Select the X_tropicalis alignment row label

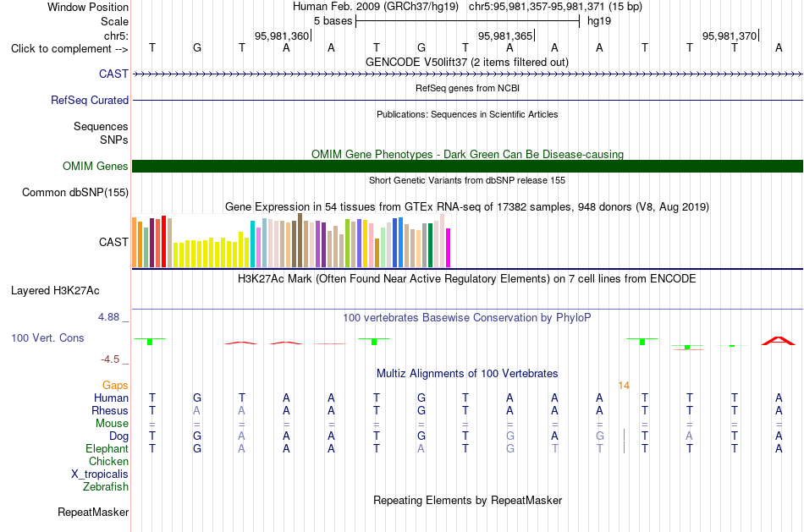coord(100,474)
